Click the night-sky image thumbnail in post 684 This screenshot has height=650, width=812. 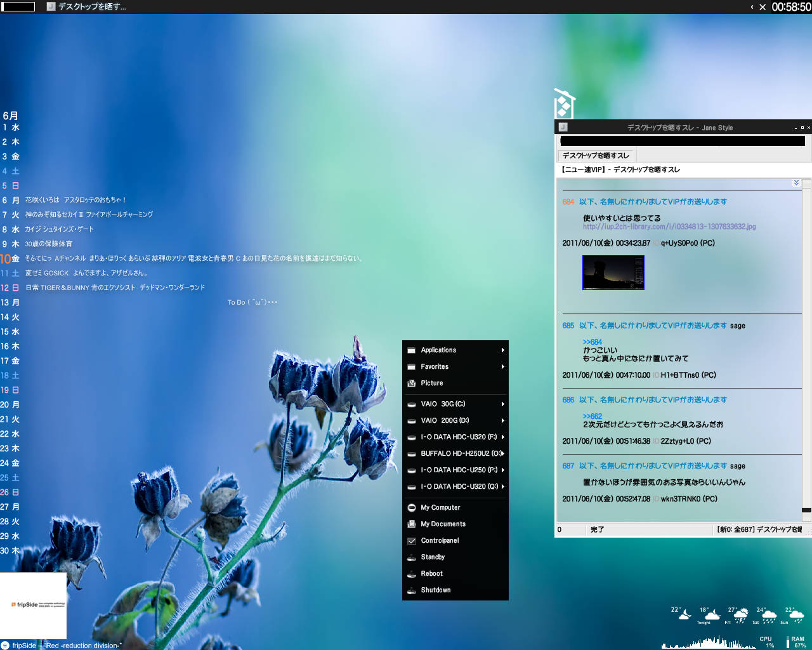[x=613, y=272]
